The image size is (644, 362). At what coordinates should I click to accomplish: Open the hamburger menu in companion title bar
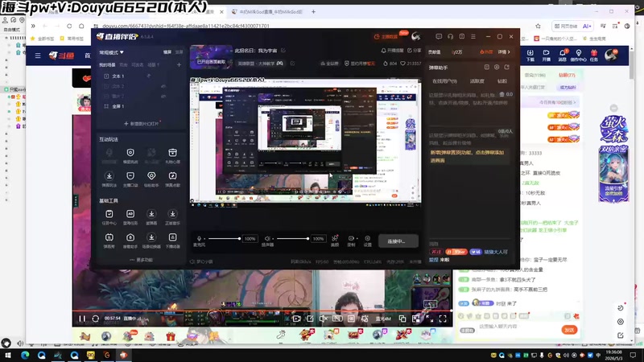(473, 36)
